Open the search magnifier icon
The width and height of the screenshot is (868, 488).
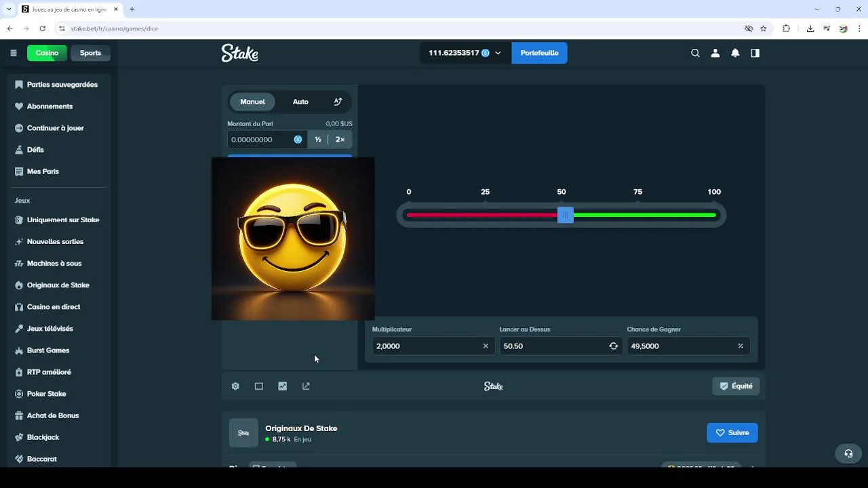pos(695,53)
